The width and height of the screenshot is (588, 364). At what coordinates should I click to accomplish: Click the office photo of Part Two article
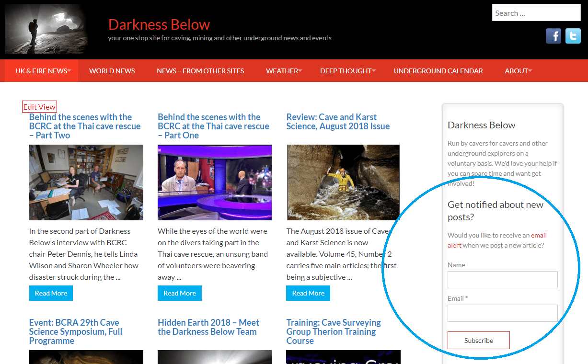86,182
